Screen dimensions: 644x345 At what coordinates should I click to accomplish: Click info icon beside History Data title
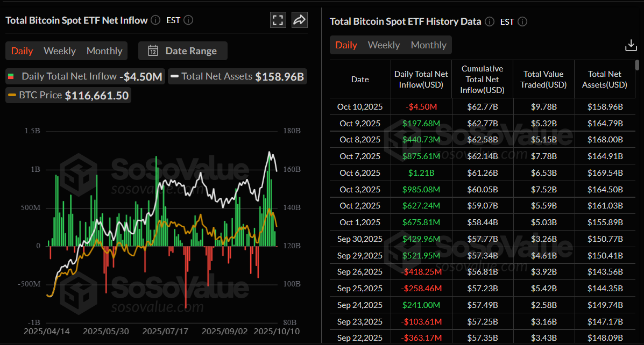coord(489,22)
